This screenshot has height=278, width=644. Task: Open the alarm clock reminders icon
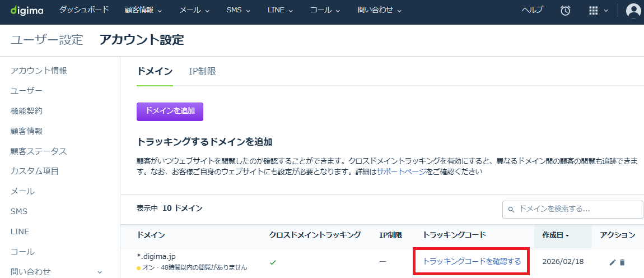(566, 11)
